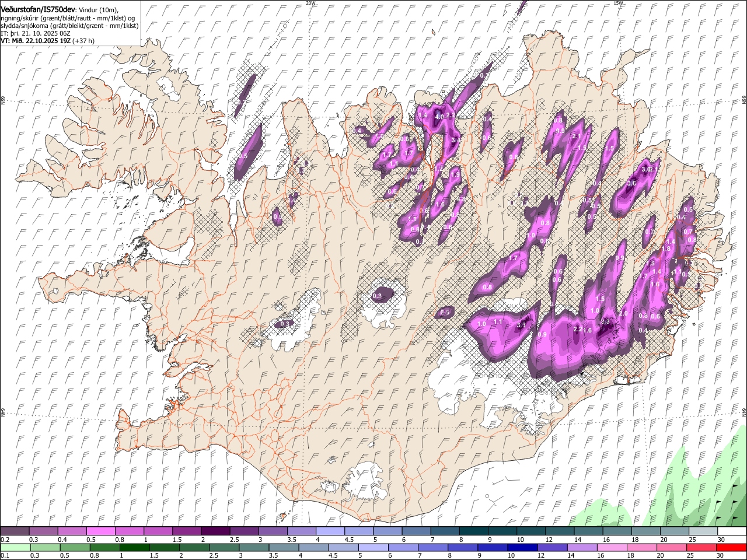Click the 3.6 snowfall value on map

(x=631, y=183)
